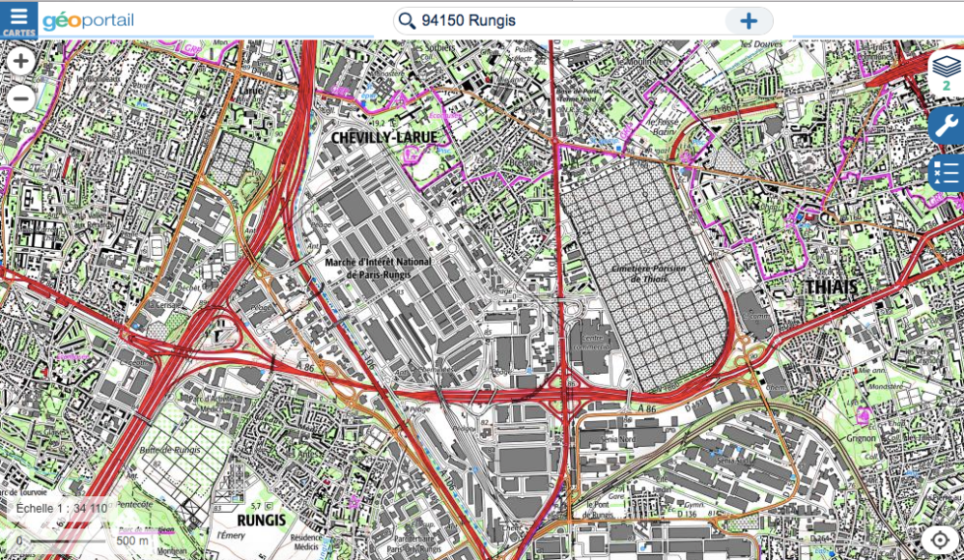Screen dimensions: 964x560
Task: Open the CARTES hamburger menu
Action: pyautogui.click(x=19, y=20)
